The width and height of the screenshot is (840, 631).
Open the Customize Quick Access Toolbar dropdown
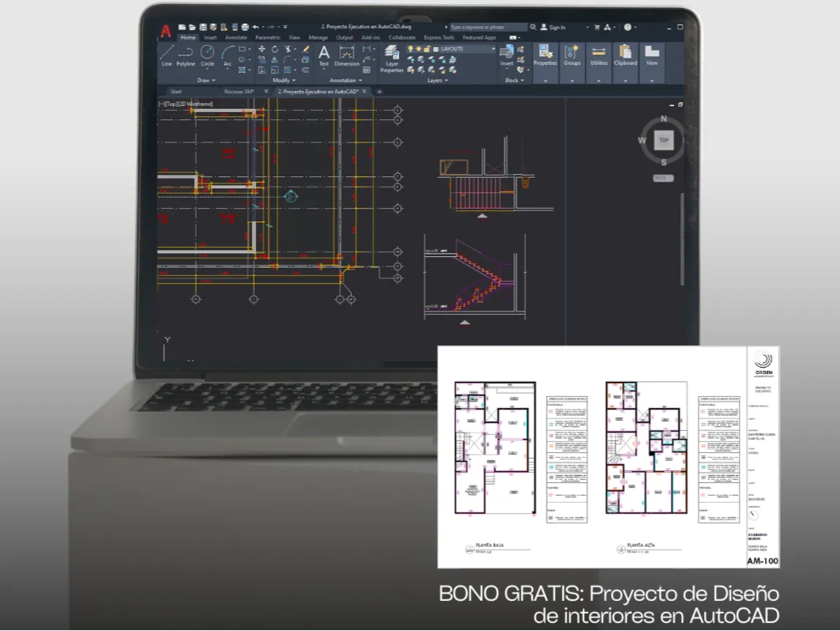pyautogui.click(x=285, y=27)
